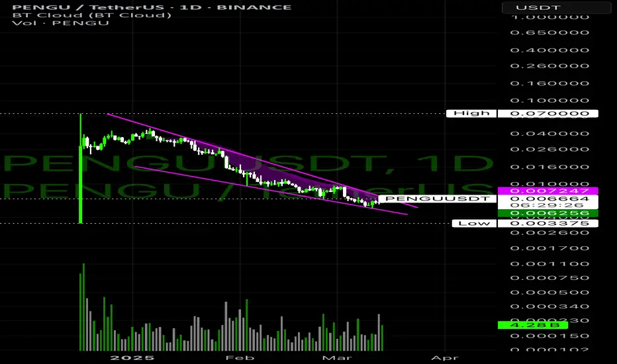Click the 0.003375 low price tag
Screen dimensions: 617x364
(x=547, y=224)
